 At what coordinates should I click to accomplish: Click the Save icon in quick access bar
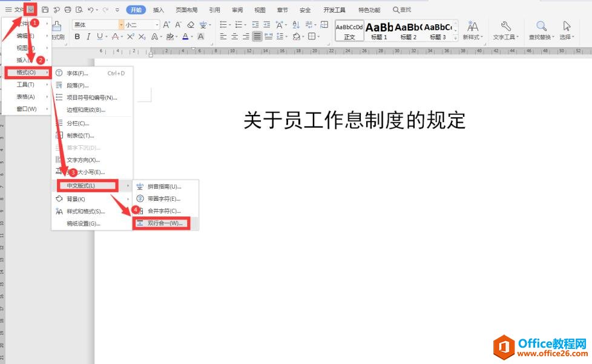[x=45, y=9]
